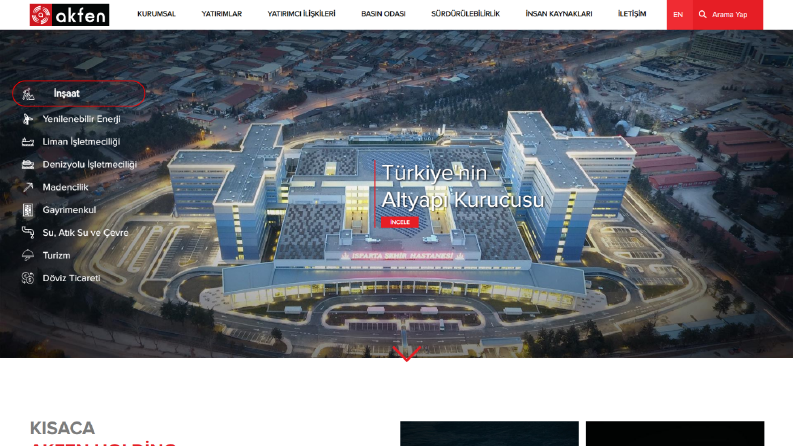Click the Türkiye'nin Altyapı Kurucusu headline
The height and width of the screenshot is (446, 793).
[x=462, y=186]
